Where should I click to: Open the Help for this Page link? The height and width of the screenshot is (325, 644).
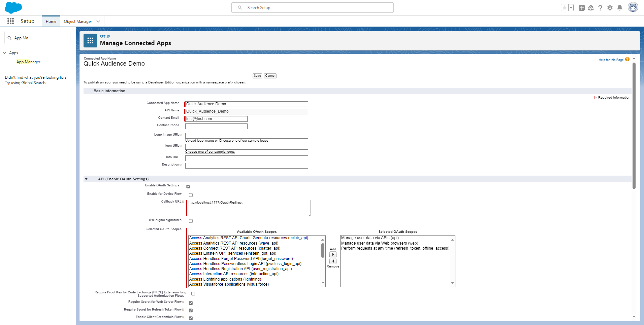pos(611,60)
